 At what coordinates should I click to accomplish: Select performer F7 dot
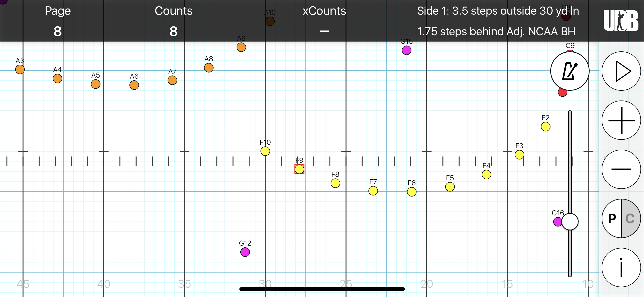pos(373,191)
